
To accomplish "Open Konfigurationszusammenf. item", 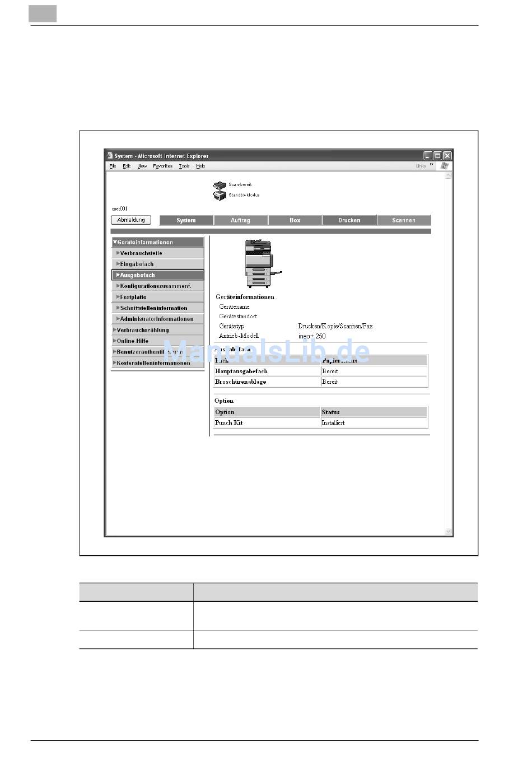I will (x=158, y=286).
